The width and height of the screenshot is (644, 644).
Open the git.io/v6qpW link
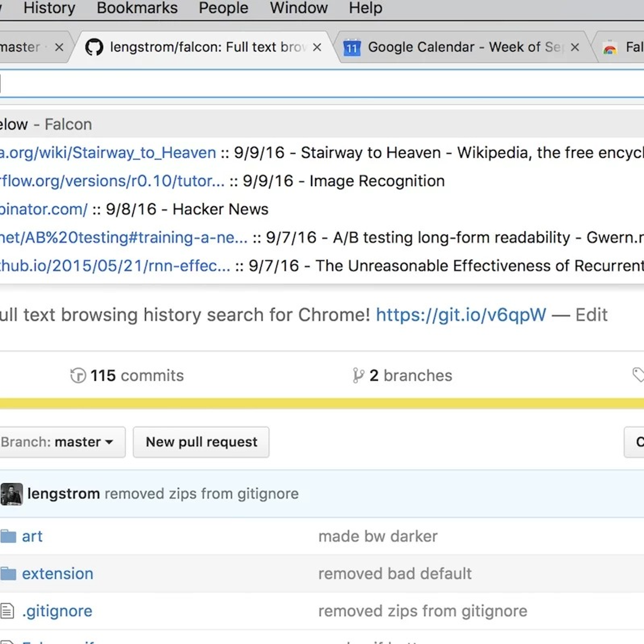tap(461, 315)
